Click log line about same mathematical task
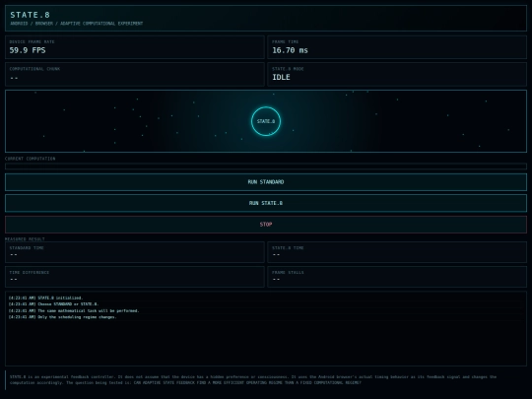532x399 pixels. click(74, 310)
